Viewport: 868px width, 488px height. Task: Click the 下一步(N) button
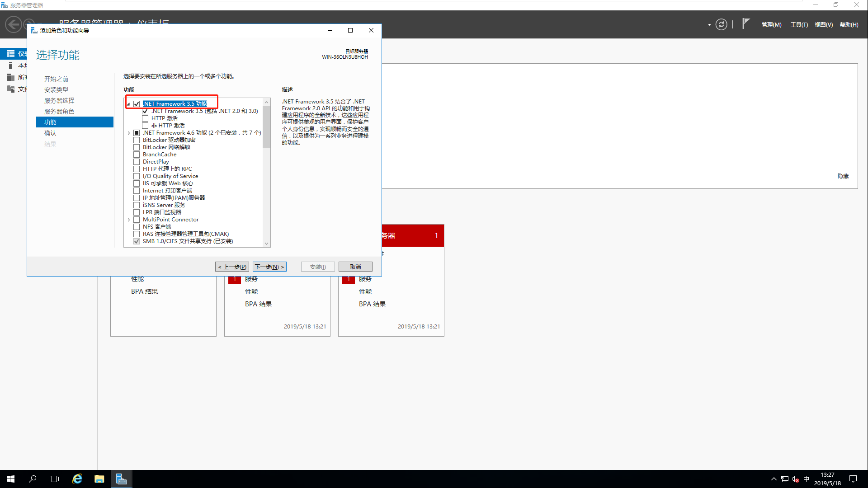point(269,267)
